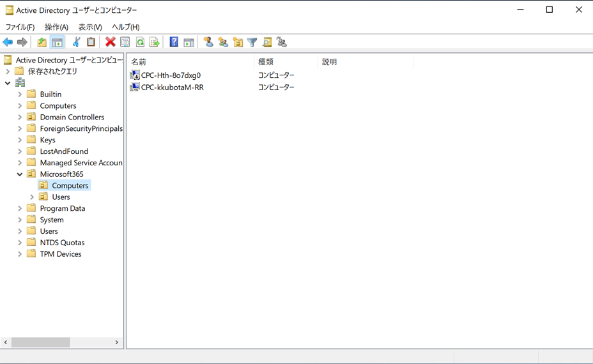Open Help with blue question mark icon

click(x=174, y=42)
